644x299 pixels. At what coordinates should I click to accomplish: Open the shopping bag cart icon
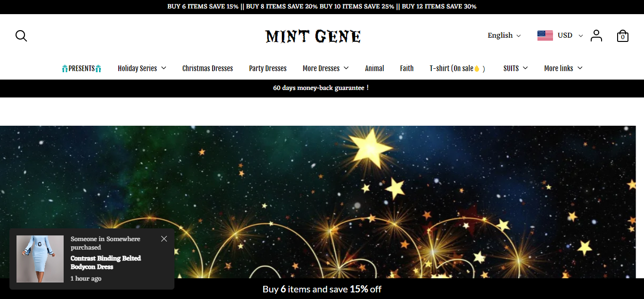pos(623,36)
